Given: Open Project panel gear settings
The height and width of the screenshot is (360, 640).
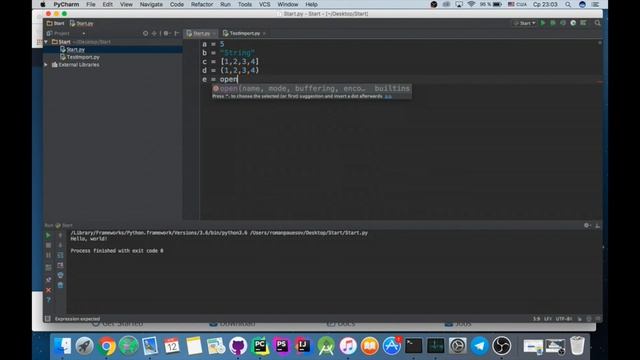Looking at the screenshot, I should (167, 33).
